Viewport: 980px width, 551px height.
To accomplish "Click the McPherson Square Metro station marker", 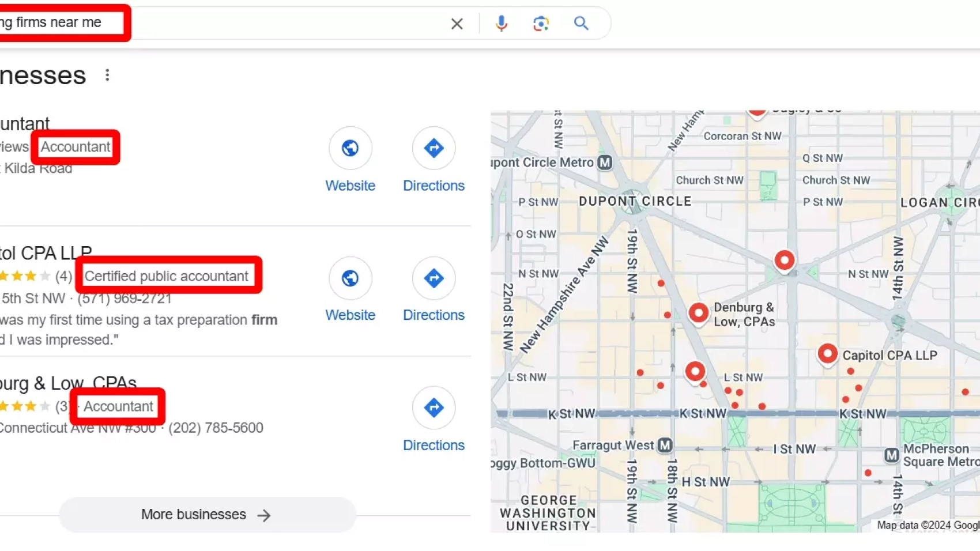I will [x=891, y=455].
